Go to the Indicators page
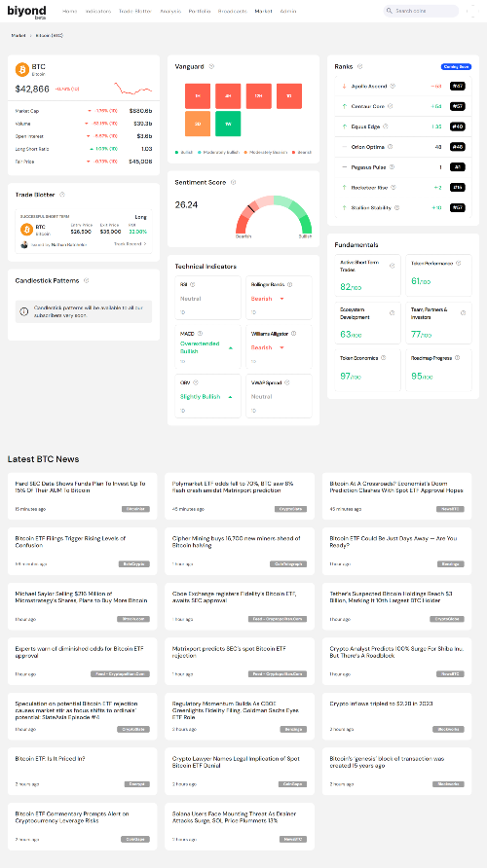 pos(98,11)
